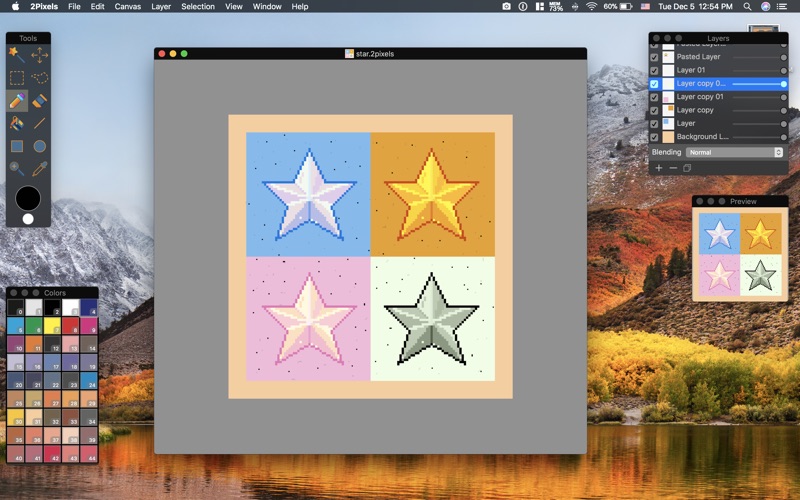Open the File menu
The width and height of the screenshot is (800, 500).
pos(74,7)
